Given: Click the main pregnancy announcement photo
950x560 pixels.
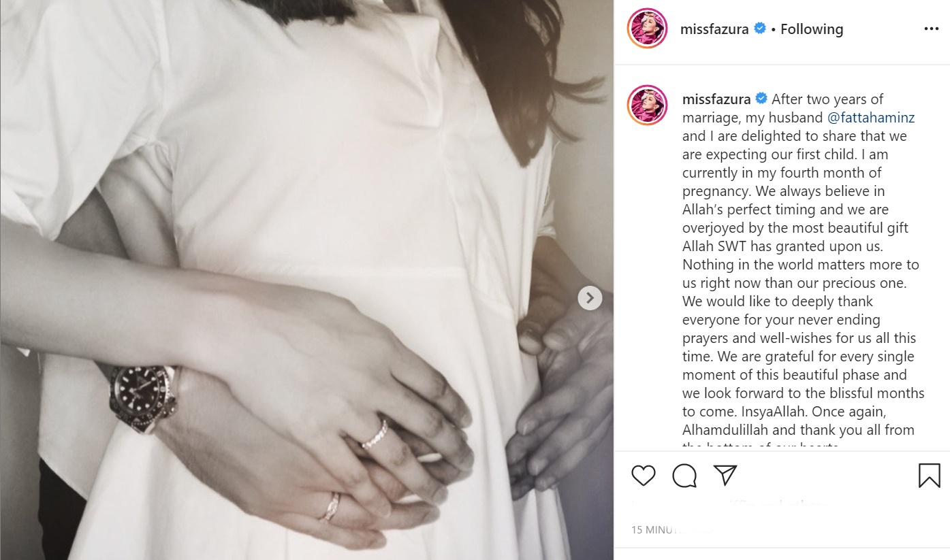Looking at the screenshot, I should pyautogui.click(x=306, y=280).
